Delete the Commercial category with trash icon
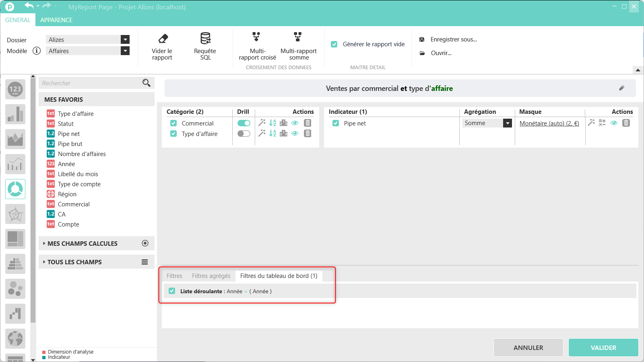 tap(308, 123)
